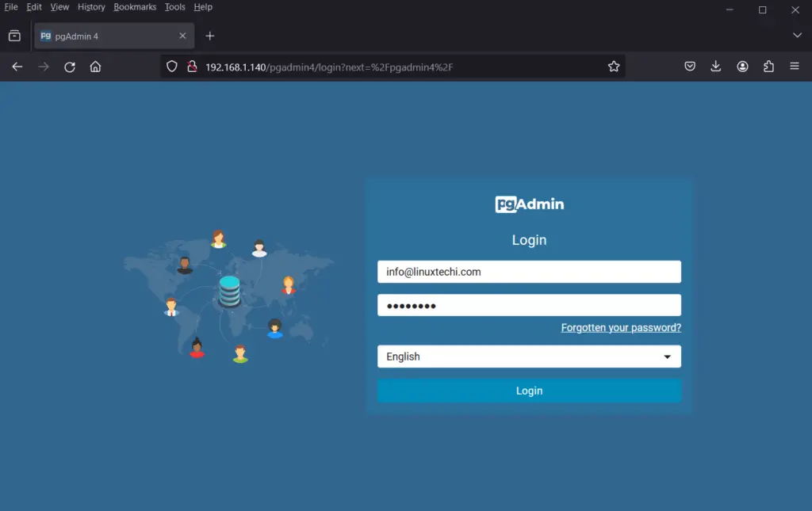Click the insecure connection padlock icon
812x511 pixels.
[192, 67]
